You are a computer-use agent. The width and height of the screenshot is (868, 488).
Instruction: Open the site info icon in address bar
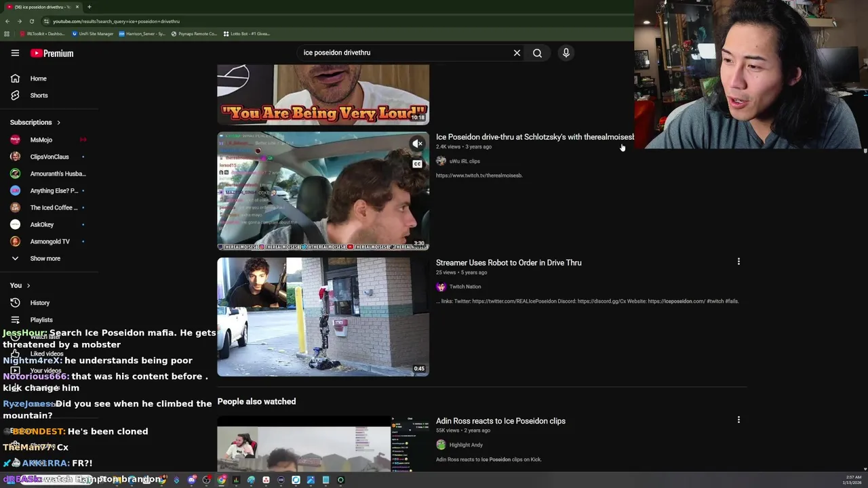click(x=46, y=21)
